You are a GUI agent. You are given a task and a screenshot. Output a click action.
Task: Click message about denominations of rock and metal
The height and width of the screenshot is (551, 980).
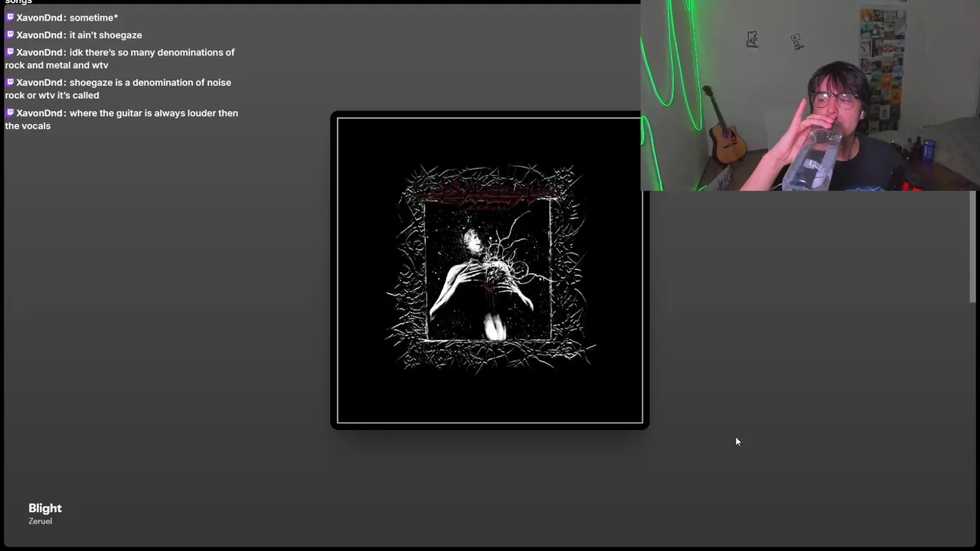[120, 59]
